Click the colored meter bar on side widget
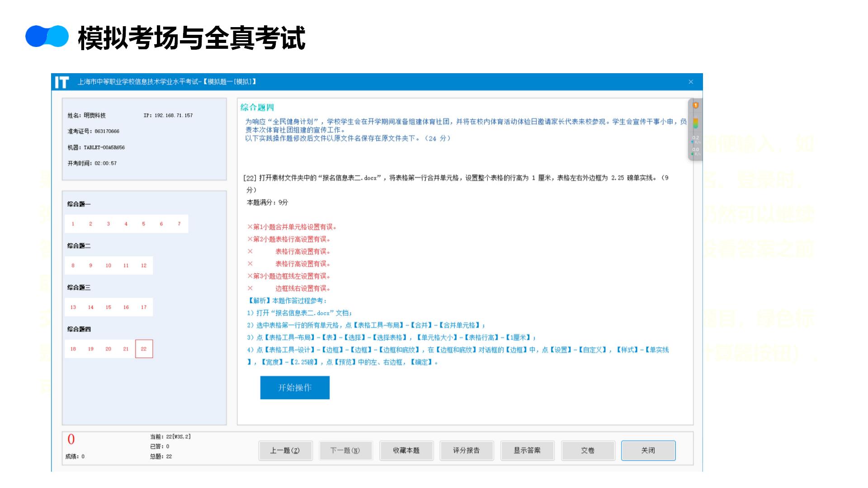Image resolution: width=868 pixels, height=488 pixels. click(695, 123)
